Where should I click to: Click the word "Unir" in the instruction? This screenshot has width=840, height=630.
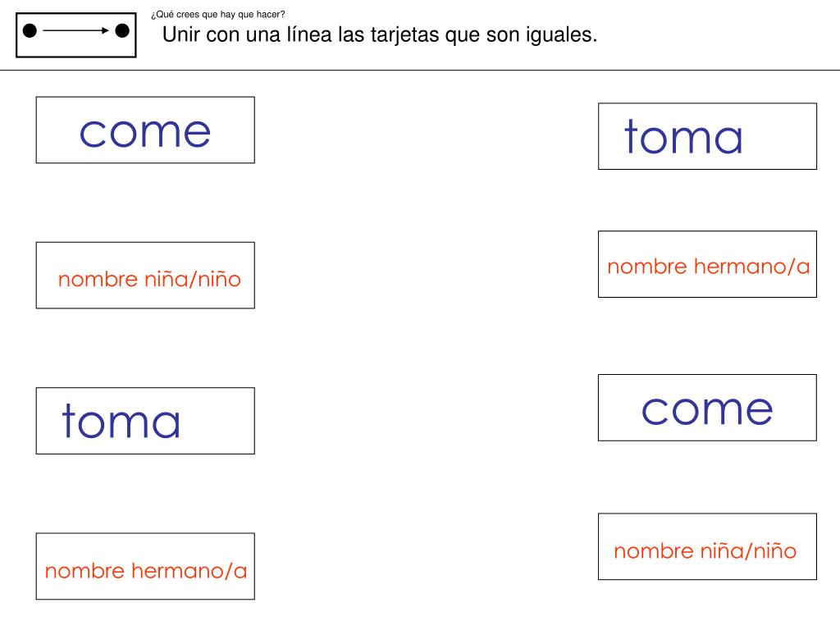[182, 35]
